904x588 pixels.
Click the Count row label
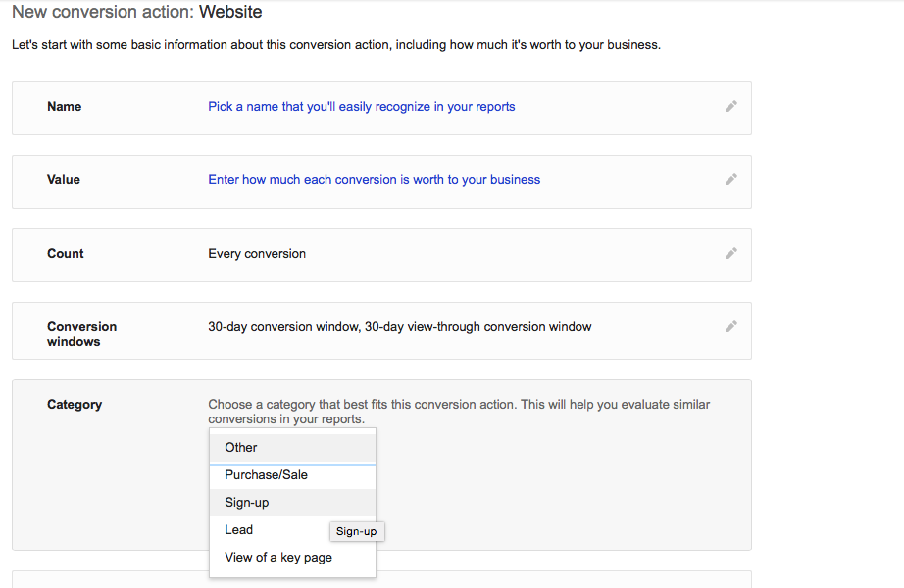(x=65, y=254)
